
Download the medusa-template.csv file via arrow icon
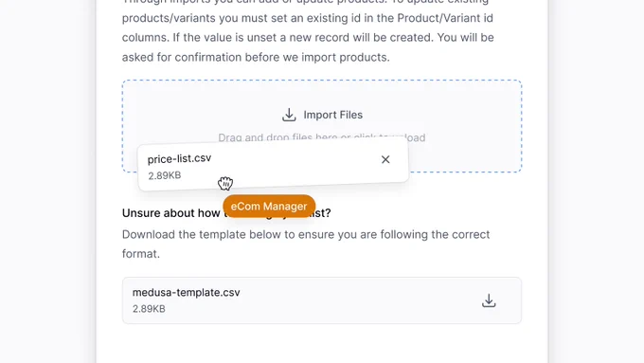(489, 300)
